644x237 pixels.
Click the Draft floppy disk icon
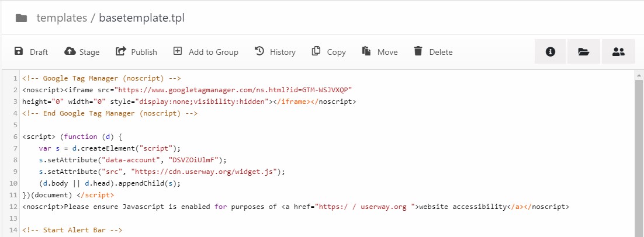tap(19, 51)
